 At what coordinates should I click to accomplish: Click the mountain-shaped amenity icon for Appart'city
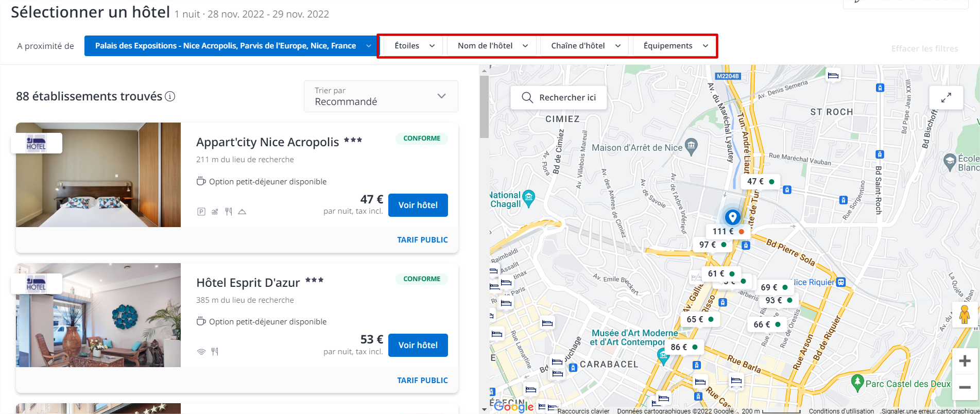tap(242, 212)
